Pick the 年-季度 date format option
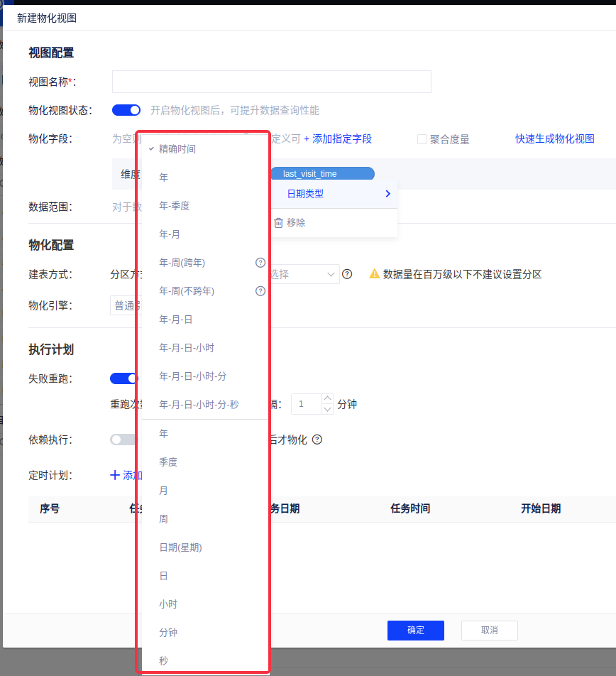The height and width of the screenshot is (676, 616). 175,206
